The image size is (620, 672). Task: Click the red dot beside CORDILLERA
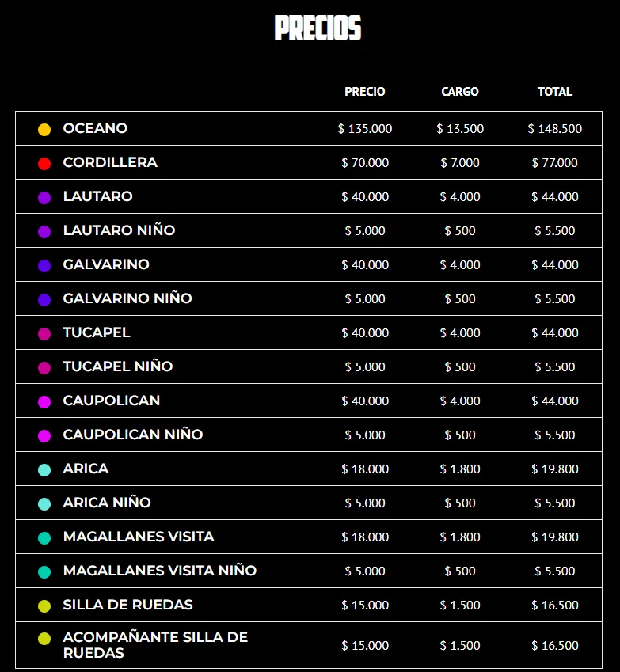point(44,163)
